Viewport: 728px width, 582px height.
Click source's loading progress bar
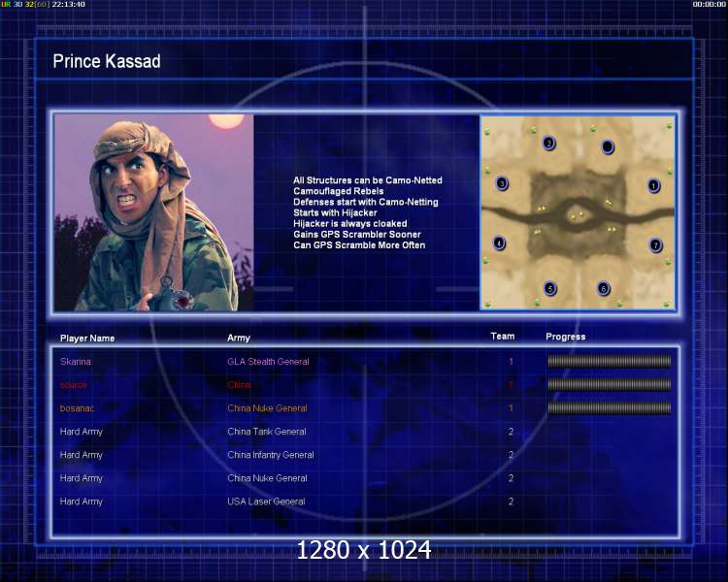(610, 384)
